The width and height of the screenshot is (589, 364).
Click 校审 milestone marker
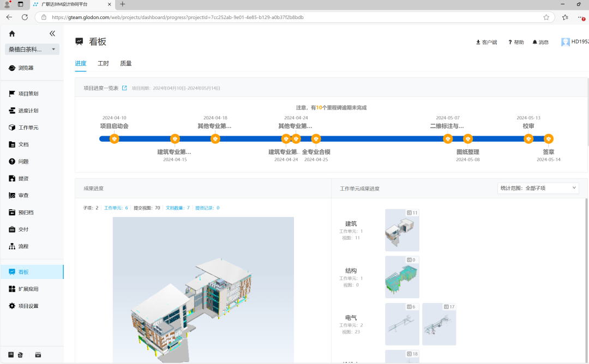(528, 139)
